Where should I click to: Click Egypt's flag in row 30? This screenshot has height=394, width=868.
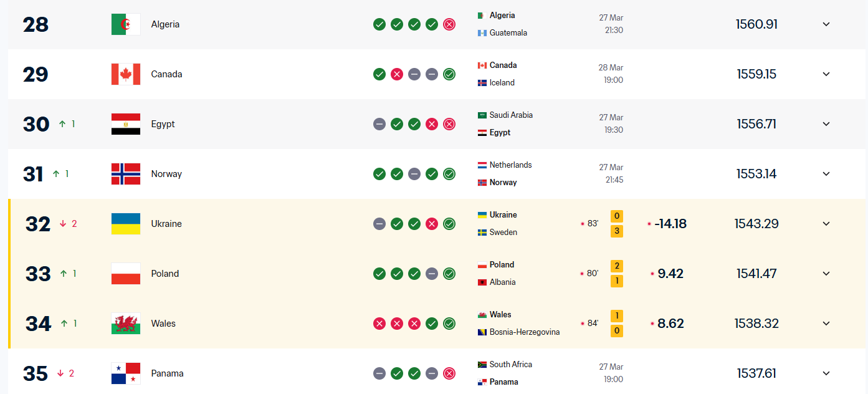[x=125, y=124]
